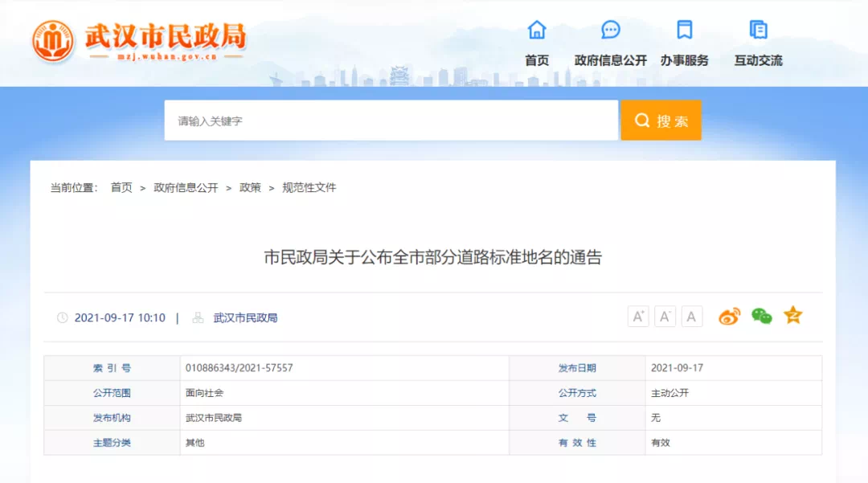Decrease font size with A- button
Screen dimensions: 868x483
[x=665, y=317]
